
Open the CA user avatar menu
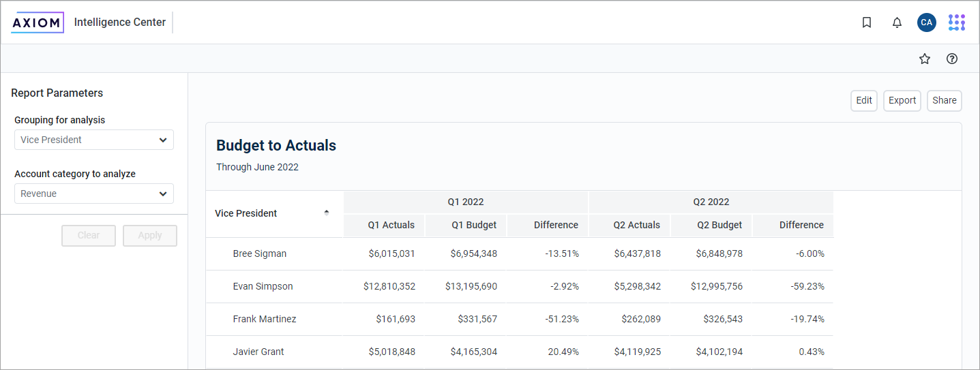[x=926, y=22]
